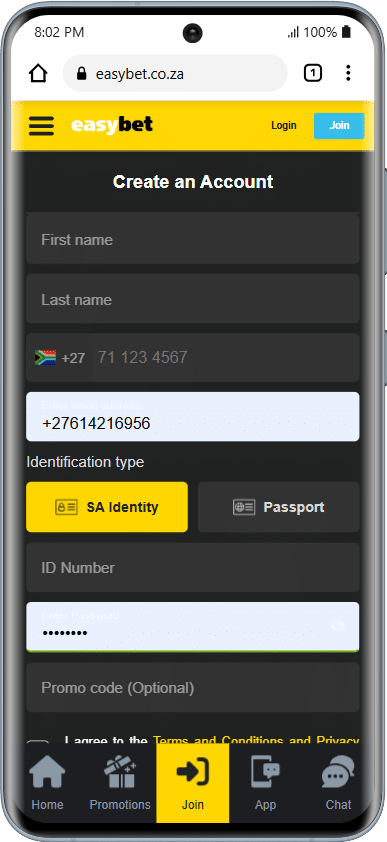Viewport: 387px width, 842px height.
Task: Open the browser tab switcher icon
Action: point(313,73)
